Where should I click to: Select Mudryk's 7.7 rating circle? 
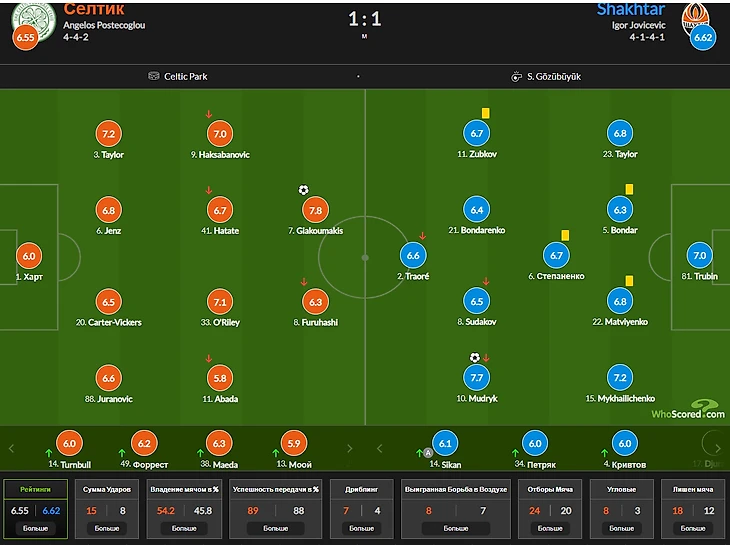(476, 378)
